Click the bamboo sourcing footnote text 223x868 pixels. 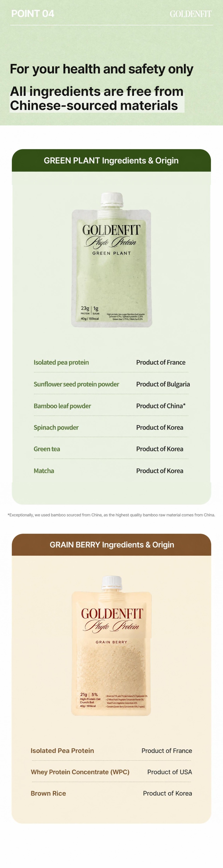[x=111, y=515]
